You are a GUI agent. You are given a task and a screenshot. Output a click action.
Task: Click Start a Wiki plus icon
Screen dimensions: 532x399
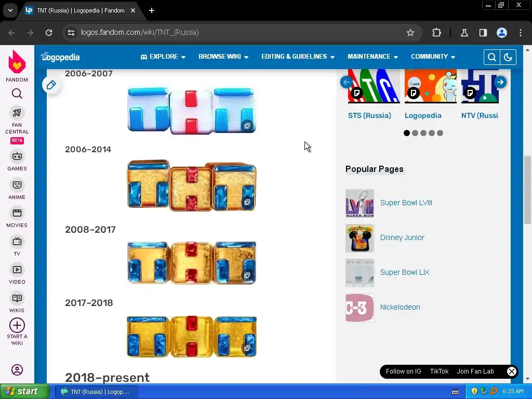point(17,325)
